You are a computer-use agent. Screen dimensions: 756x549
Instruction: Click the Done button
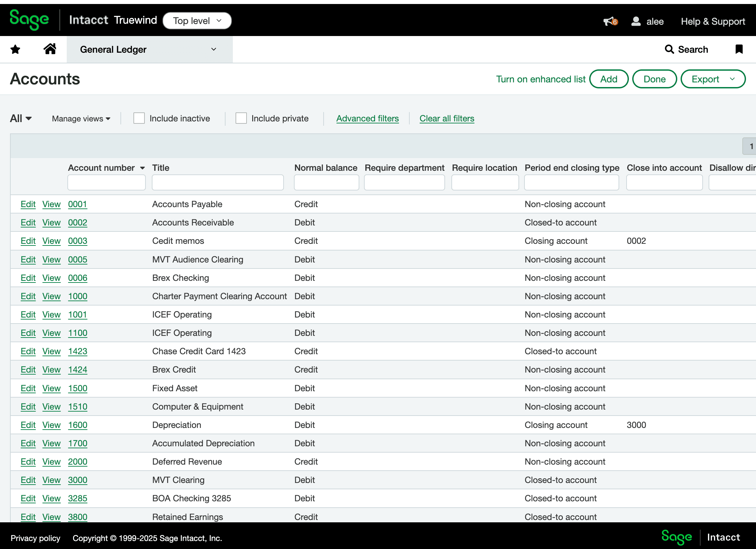click(655, 79)
